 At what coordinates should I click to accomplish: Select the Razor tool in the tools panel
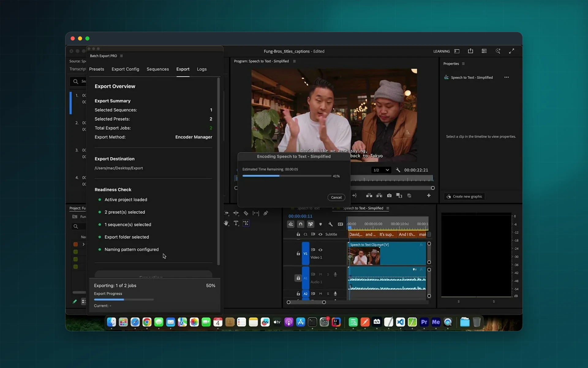[246, 213]
